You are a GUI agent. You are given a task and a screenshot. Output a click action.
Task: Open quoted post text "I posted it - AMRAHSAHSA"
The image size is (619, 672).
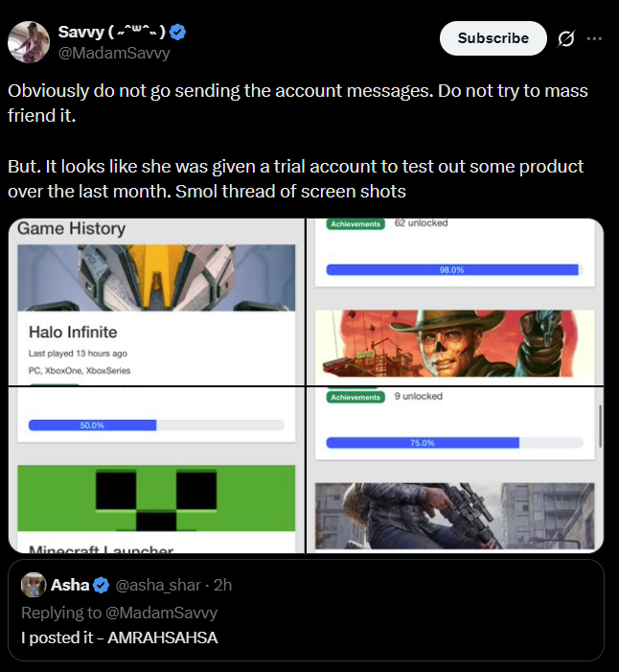120,637
